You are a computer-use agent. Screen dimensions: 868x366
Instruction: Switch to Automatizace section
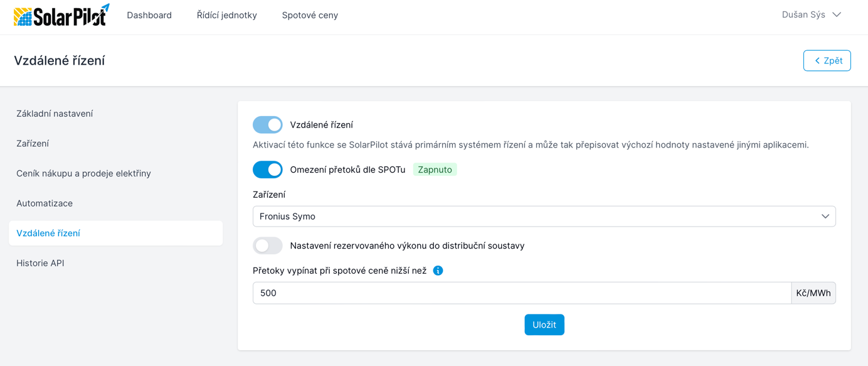pos(45,203)
